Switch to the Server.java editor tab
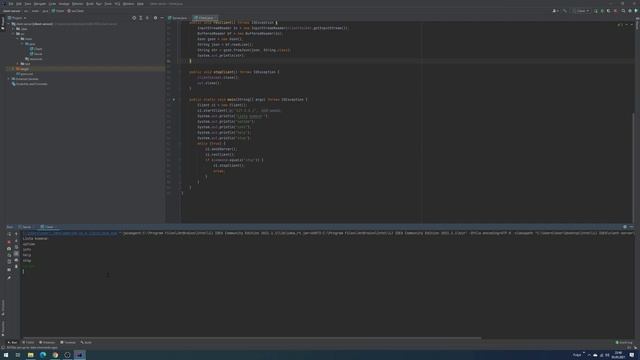Image resolution: width=640 pixels, height=360 pixels. point(178,18)
